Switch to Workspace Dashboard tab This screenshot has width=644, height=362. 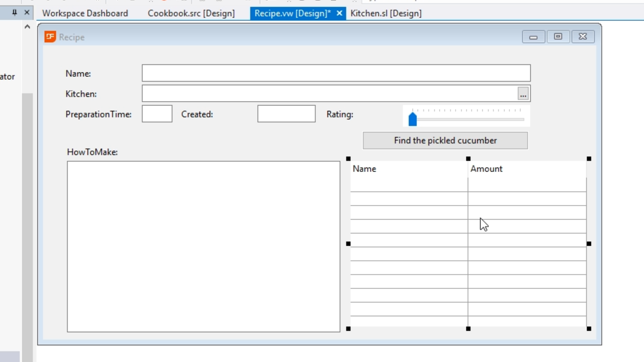point(85,13)
